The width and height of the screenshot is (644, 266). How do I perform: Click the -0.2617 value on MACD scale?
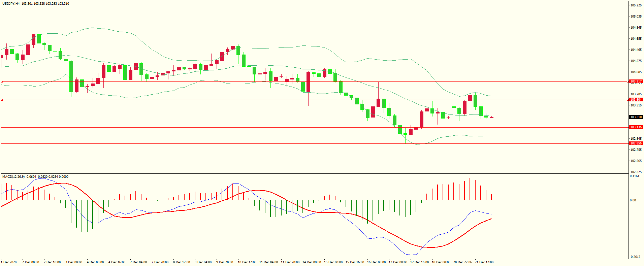pos(635,257)
